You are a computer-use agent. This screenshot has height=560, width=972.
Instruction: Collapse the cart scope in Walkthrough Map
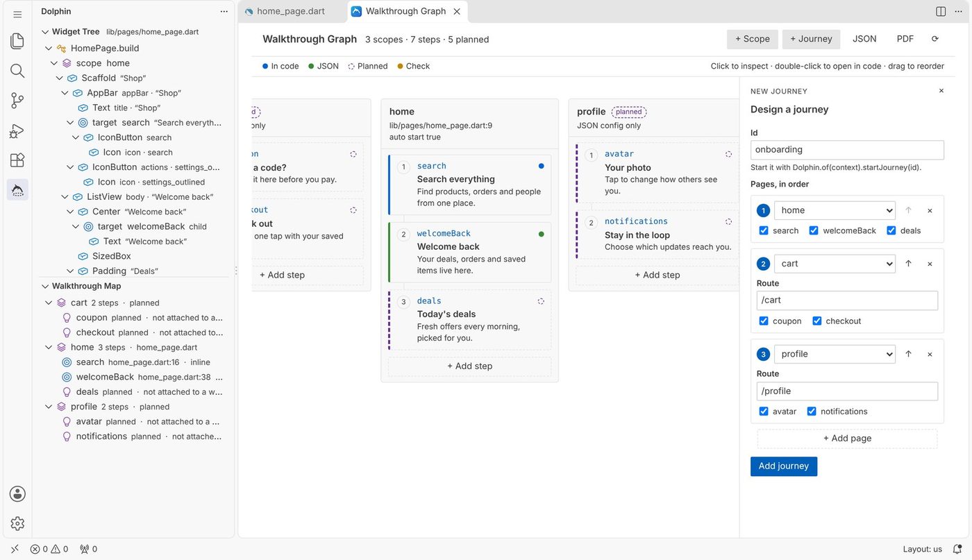(x=49, y=303)
